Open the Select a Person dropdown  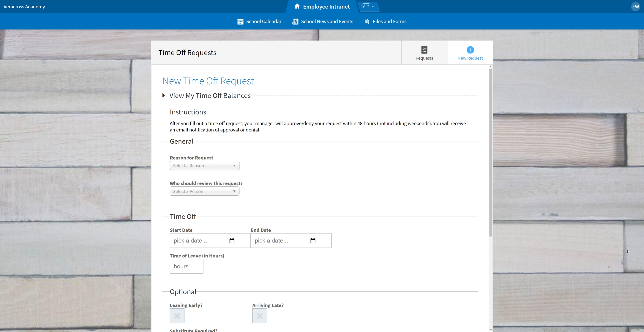[204, 191]
